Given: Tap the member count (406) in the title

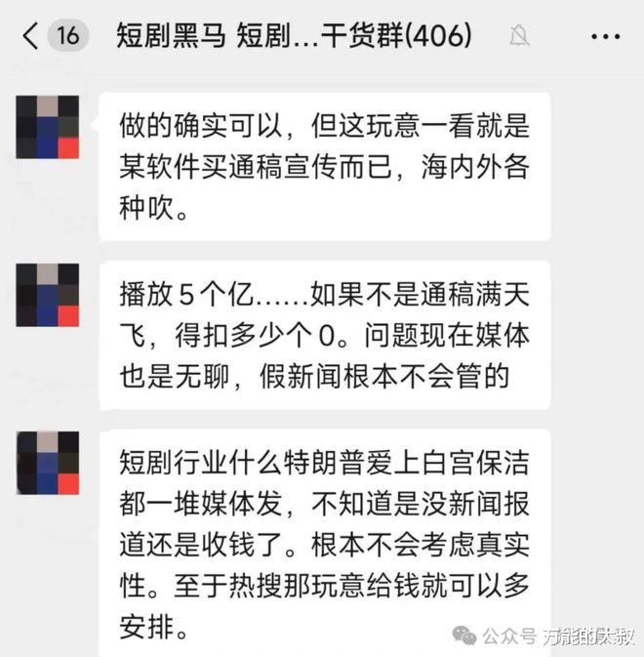Looking at the screenshot, I should 438,35.
